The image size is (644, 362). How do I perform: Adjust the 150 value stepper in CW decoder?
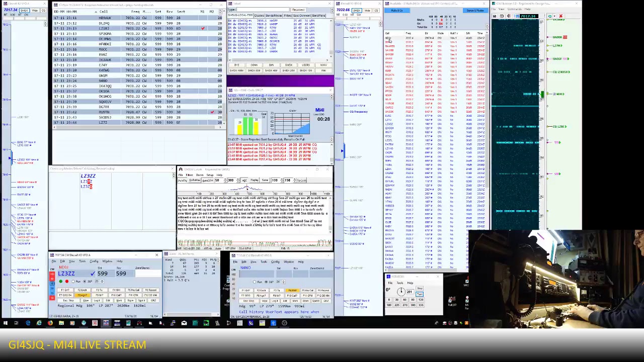[294, 180]
